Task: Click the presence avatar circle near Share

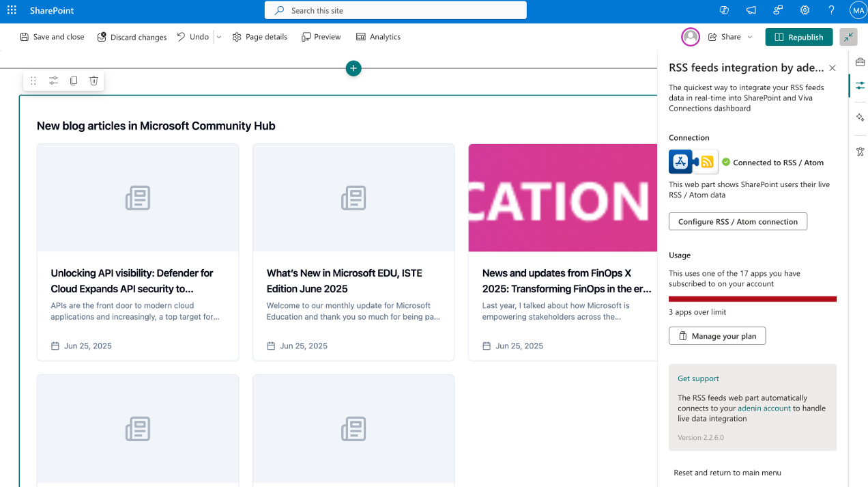Action: [691, 37]
